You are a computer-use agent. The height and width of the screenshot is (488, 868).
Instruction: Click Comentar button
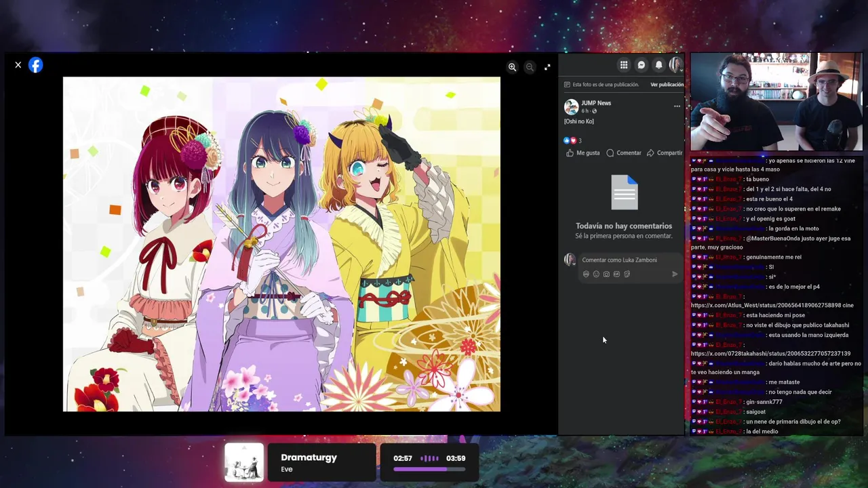(x=624, y=153)
